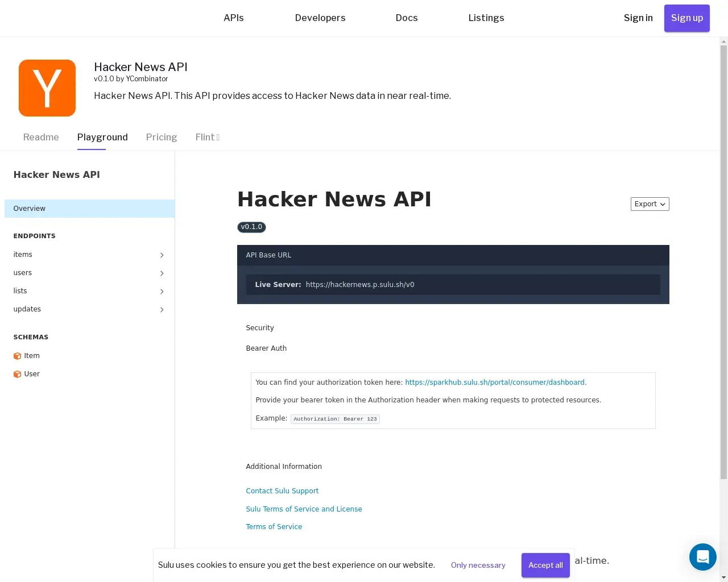This screenshot has height=582, width=728.
Task: Open the Developers navigation menu
Action: point(320,18)
